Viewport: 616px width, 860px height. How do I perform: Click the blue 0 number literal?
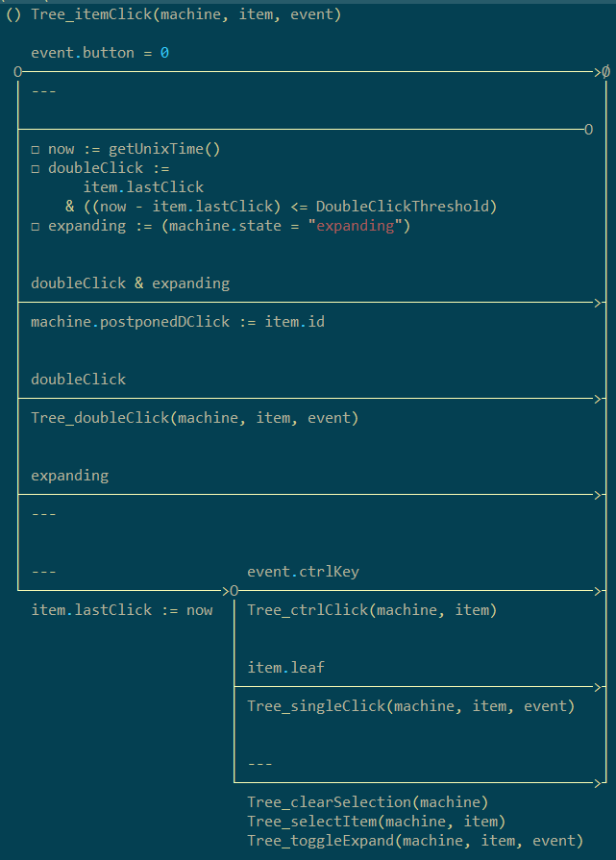pos(164,53)
